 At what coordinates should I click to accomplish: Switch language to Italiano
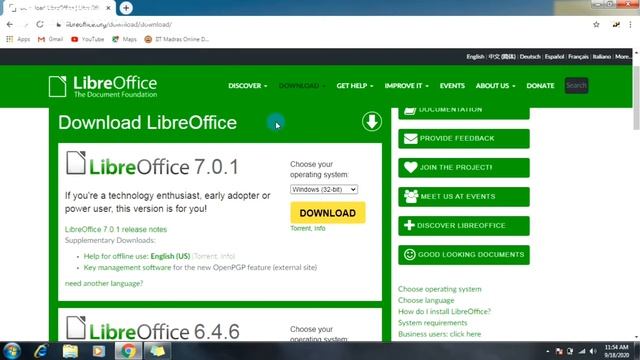(x=602, y=57)
